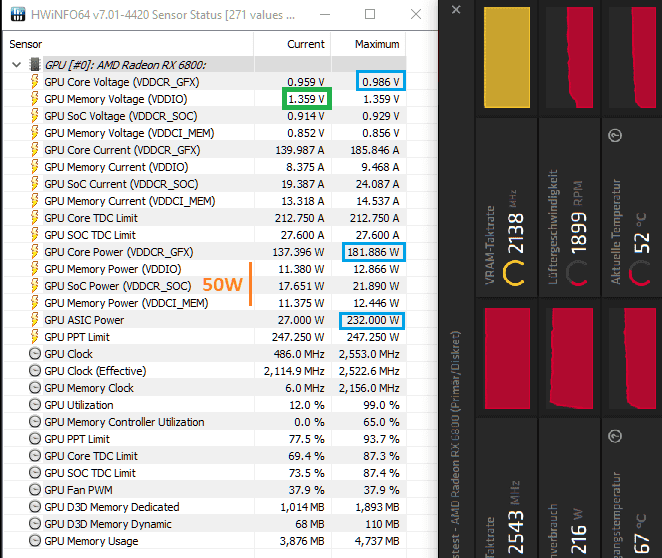Select the GPU SOC TDC Limit 73.5 % row
This screenshot has height=558, width=662.
click(x=204, y=473)
